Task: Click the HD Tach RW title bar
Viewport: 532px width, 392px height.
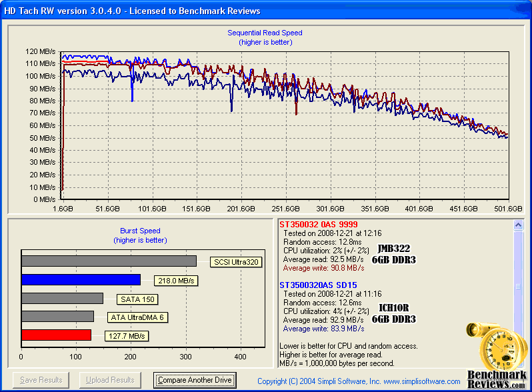Action: click(266, 11)
